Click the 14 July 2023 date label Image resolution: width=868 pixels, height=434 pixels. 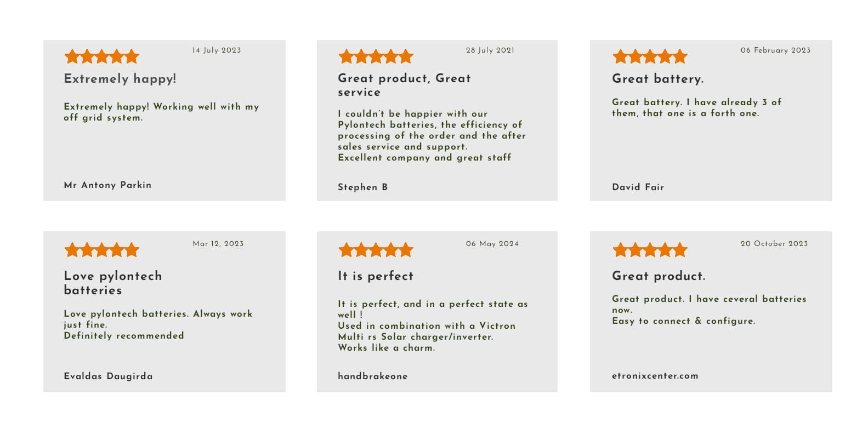[x=216, y=50]
